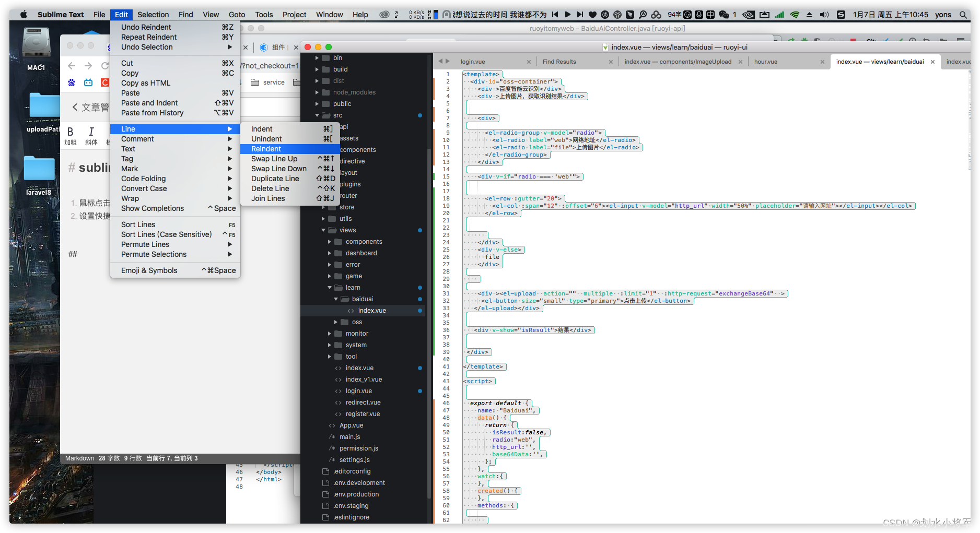Click the tab navigation back arrow
Viewport: 980px width, 533px height.
[x=440, y=61]
